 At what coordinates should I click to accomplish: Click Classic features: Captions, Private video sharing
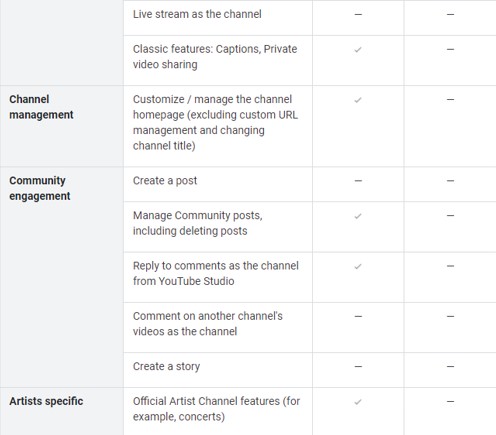click(x=215, y=57)
